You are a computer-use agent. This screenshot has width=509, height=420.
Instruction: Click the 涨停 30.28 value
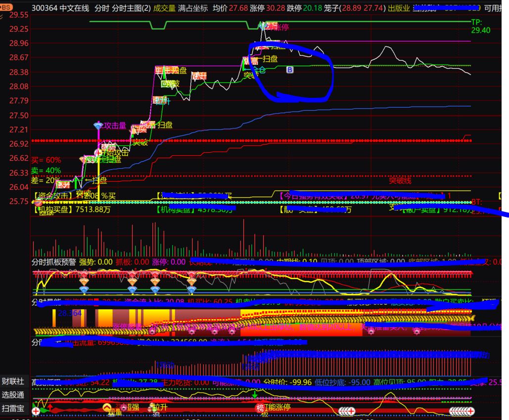[268, 8]
